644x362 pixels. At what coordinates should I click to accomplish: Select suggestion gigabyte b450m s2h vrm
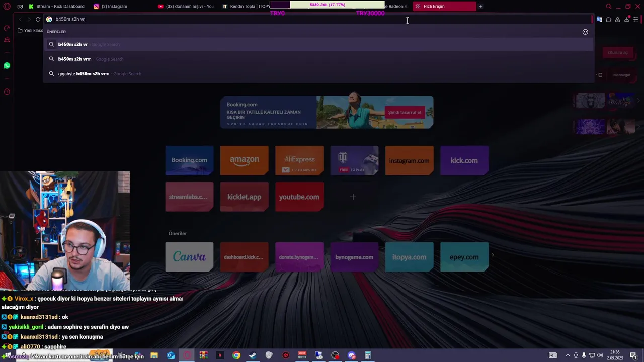click(318, 74)
